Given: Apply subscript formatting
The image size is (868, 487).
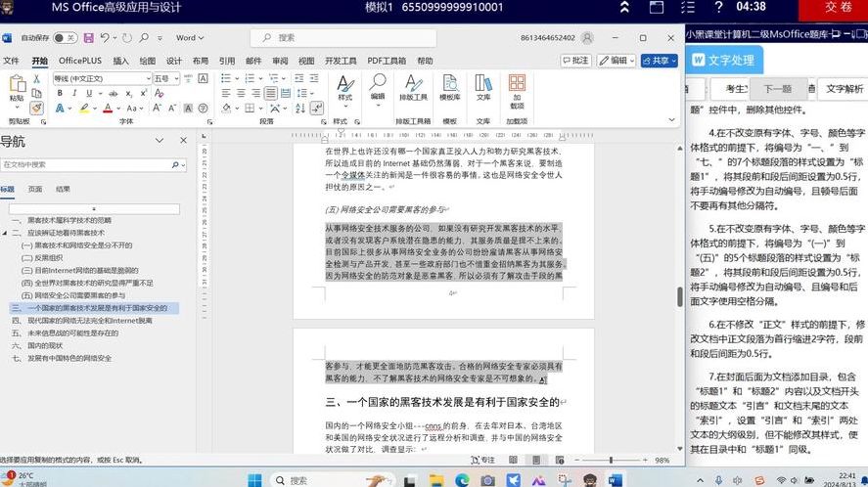Looking at the screenshot, I should (x=128, y=94).
